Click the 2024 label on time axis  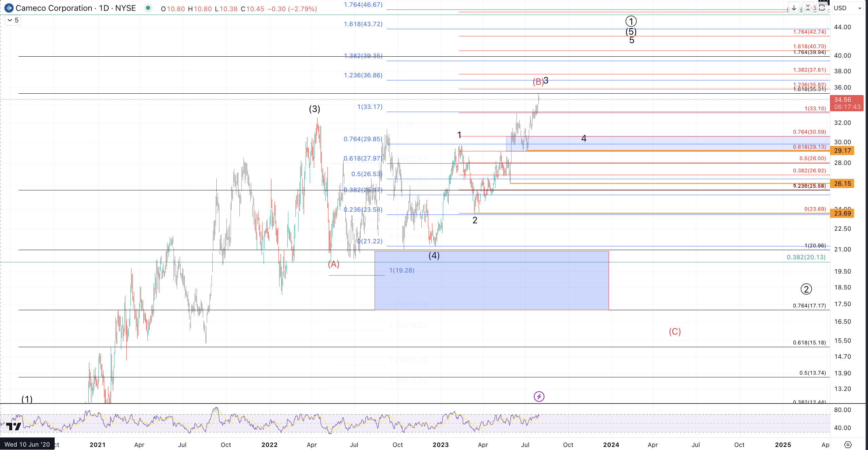click(x=611, y=445)
